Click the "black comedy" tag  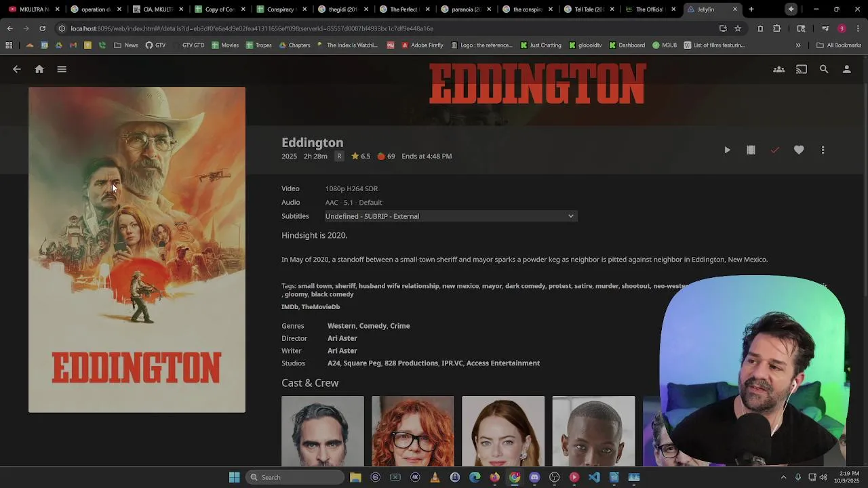[x=332, y=294]
